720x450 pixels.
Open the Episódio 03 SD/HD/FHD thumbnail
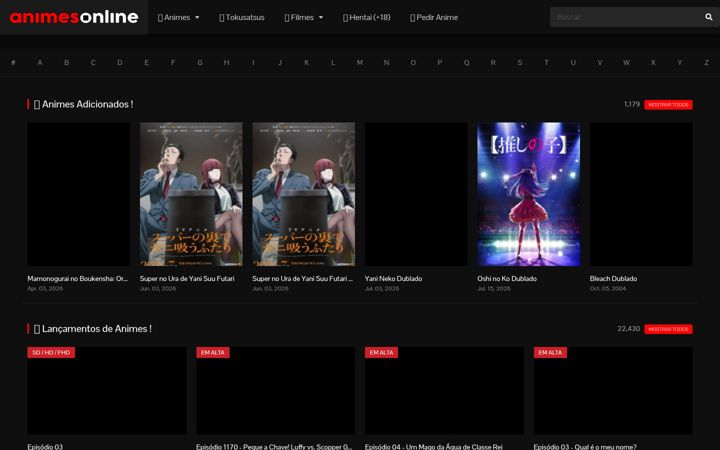[107, 390]
